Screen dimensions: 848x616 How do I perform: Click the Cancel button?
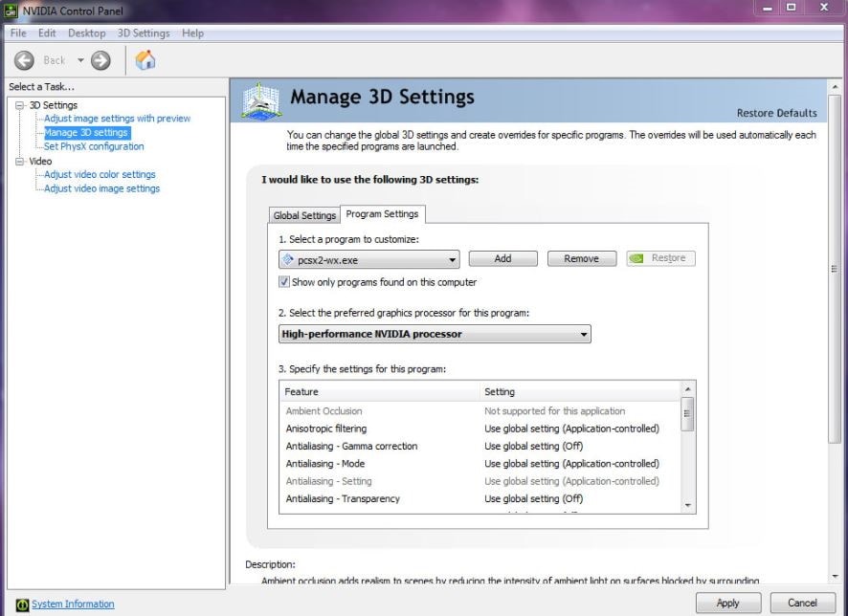coord(802,603)
